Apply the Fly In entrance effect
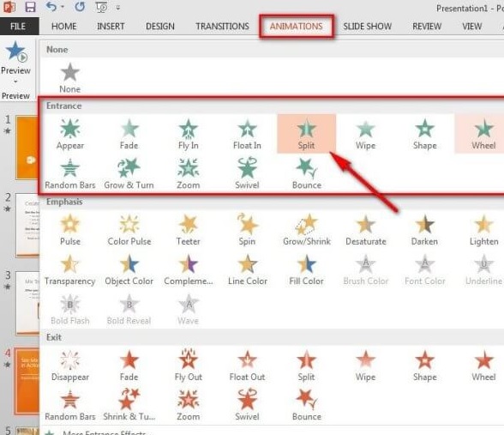The width and height of the screenshot is (504, 435). (189, 134)
